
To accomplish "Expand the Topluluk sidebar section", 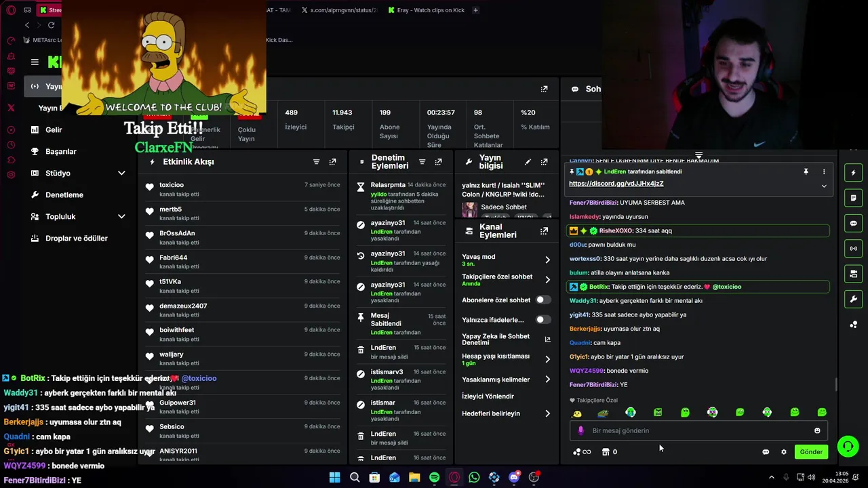I will [121, 217].
